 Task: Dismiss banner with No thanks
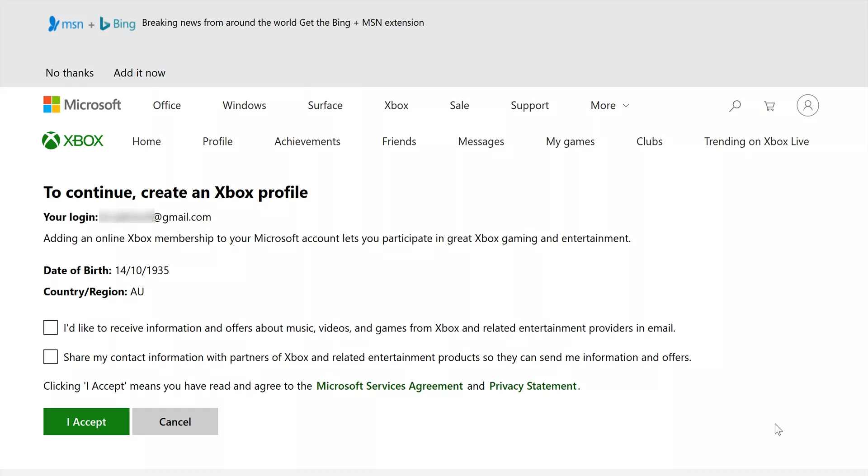tap(70, 73)
